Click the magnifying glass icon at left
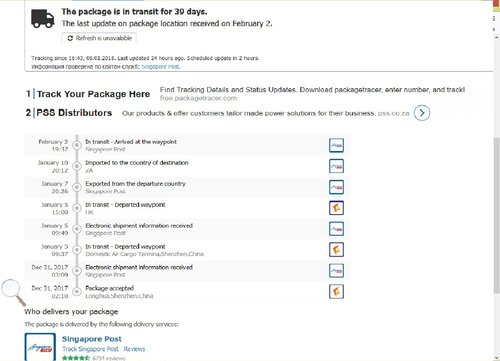 click(x=13, y=292)
